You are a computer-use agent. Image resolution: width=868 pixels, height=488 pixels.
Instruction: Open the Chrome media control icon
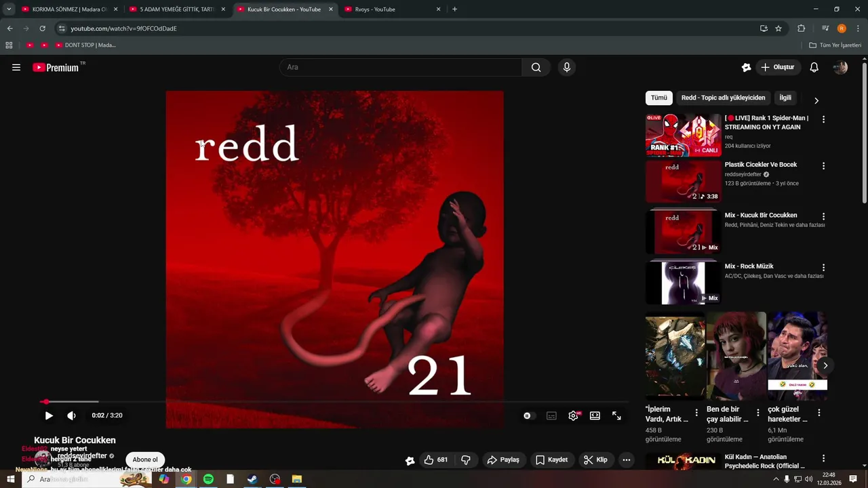pos(825,28)
